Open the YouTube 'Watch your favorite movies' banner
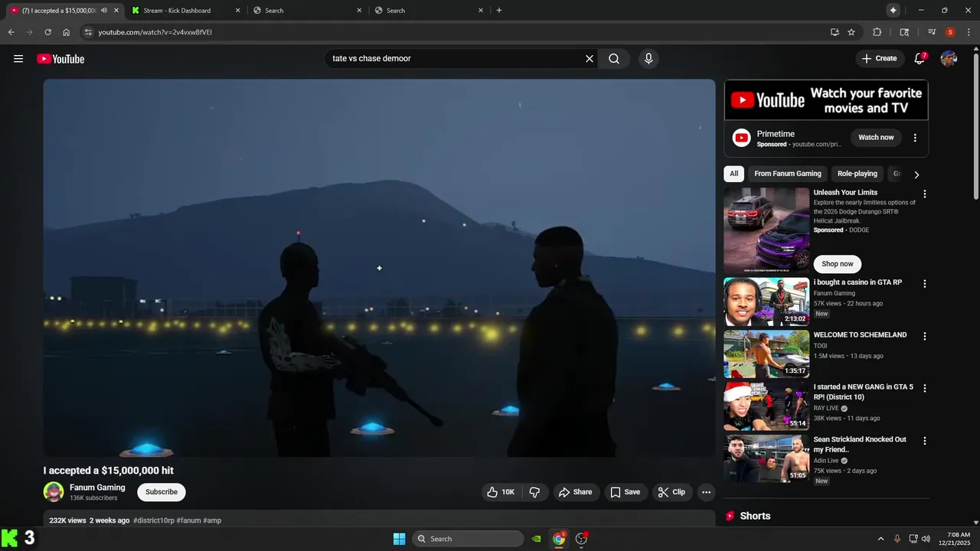 pos(826,100)
